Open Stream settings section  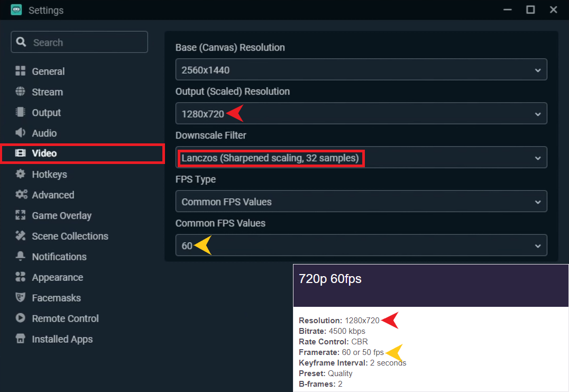point(47,92)
